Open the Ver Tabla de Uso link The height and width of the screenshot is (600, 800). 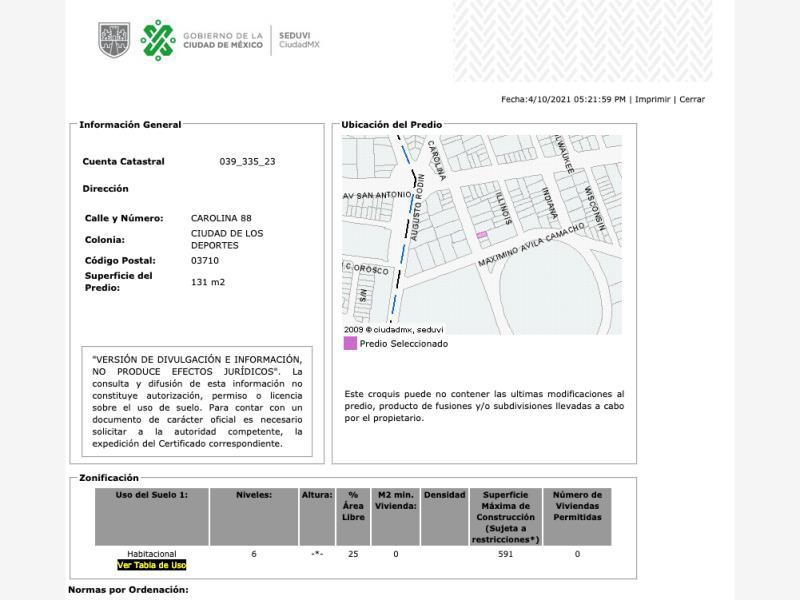pyautogui.click(x=152, y=565)
